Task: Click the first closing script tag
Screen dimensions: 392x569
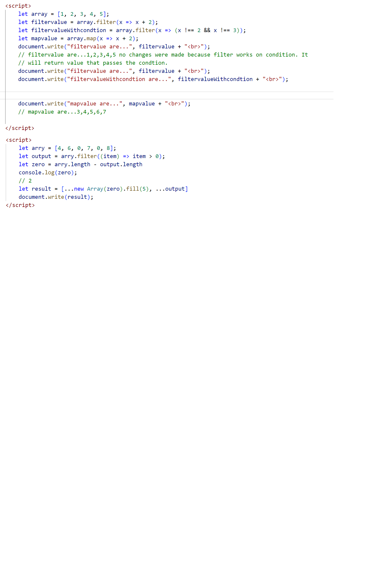Action: pyautogui.click(x=20, y=128)
